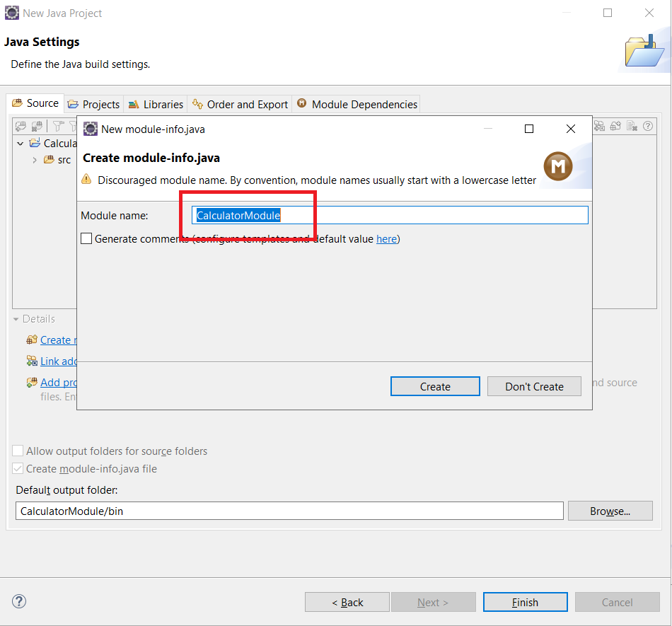Click the warning triangle beside the discouraged name message
This screenshot has width=672, height=626.
[x=87, y=180]
